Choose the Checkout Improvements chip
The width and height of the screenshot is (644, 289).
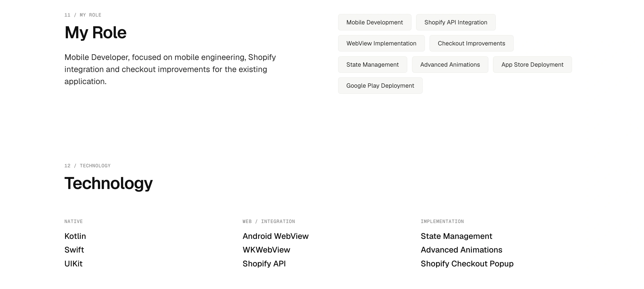[471, 43]
